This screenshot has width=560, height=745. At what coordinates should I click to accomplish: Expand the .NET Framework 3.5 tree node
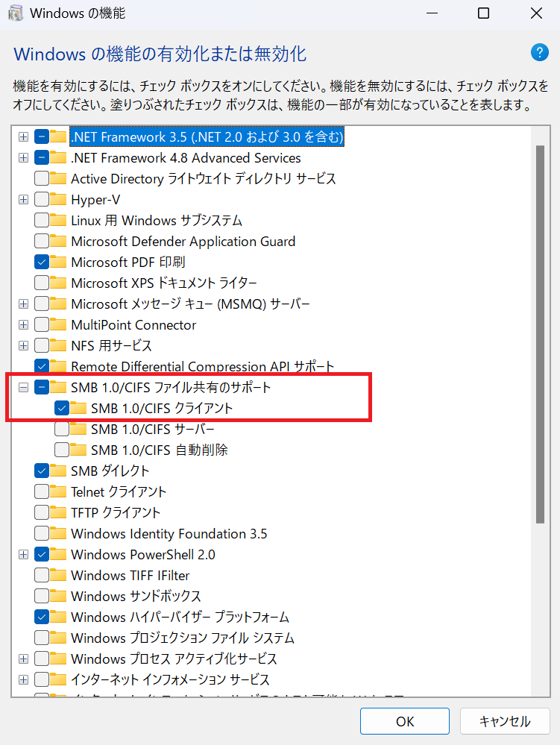[x=23, y=136]
